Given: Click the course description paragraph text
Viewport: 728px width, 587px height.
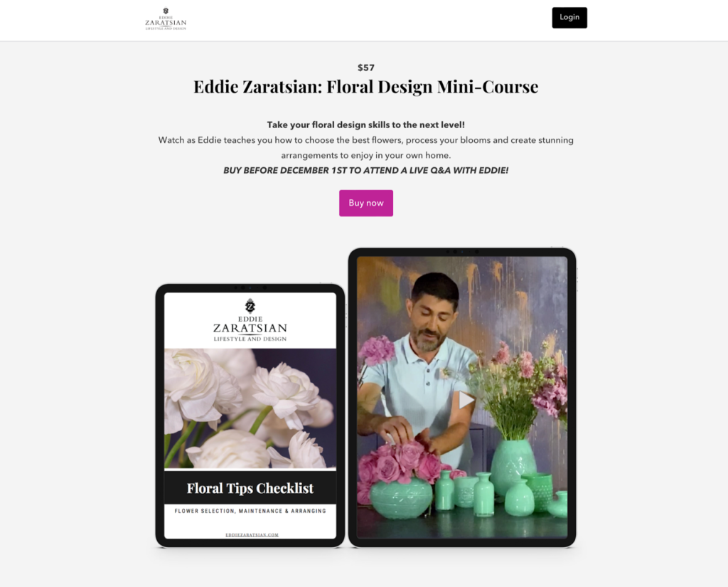Looking at the screenshot, I should click(x=366, y=148).
